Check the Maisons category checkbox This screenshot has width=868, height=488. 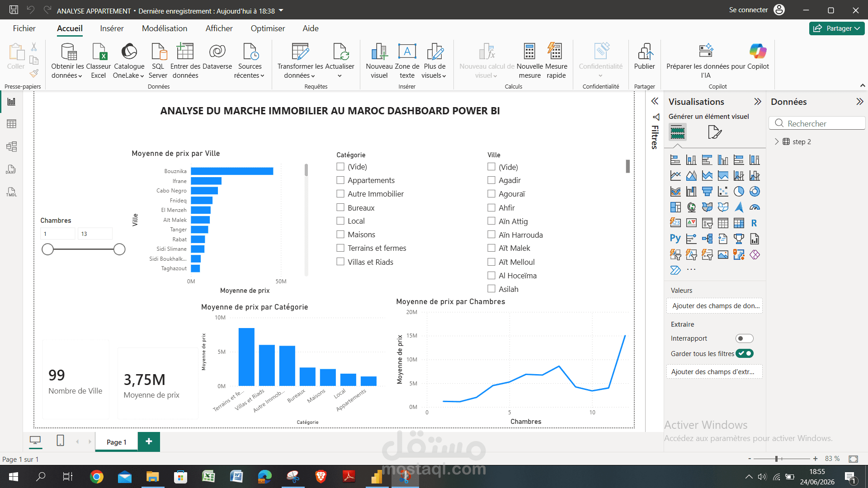pos(340,235)
